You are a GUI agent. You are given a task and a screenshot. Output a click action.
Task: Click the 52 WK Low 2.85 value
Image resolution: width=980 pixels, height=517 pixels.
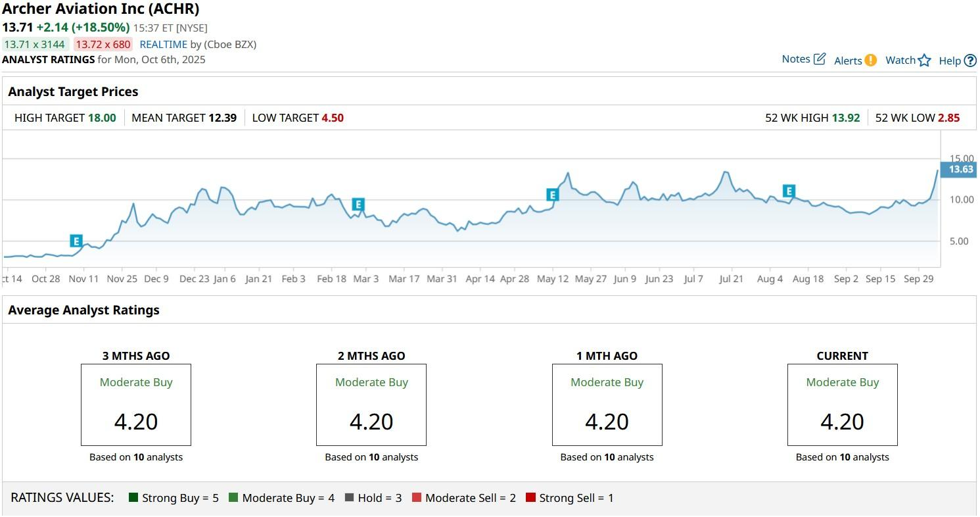[948, 118]
